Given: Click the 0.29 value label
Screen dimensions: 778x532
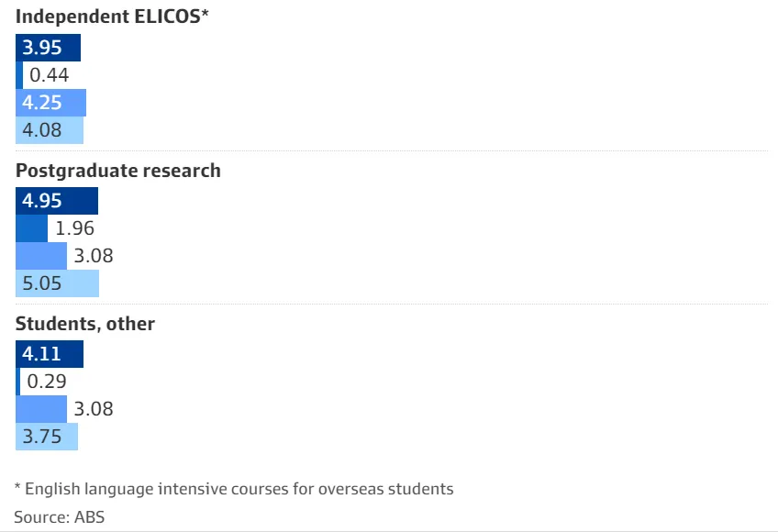Looking at the screenshot, I should pyautogui.click(x=47, y=382).
